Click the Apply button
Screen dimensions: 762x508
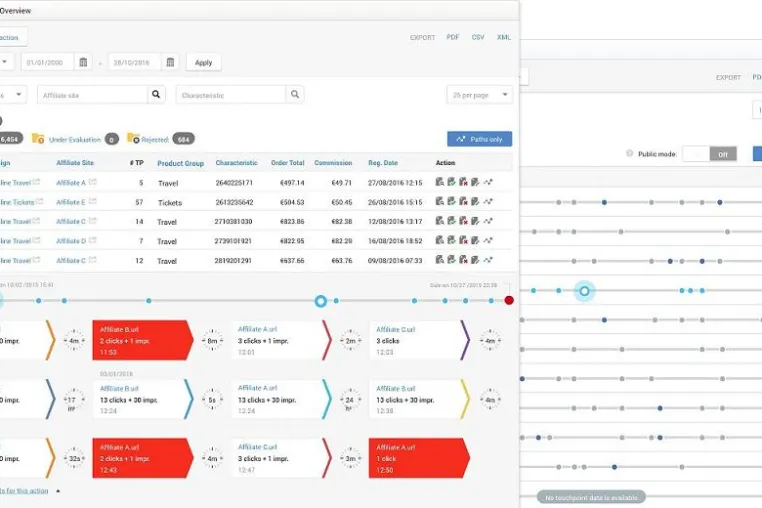click(204, 62)
